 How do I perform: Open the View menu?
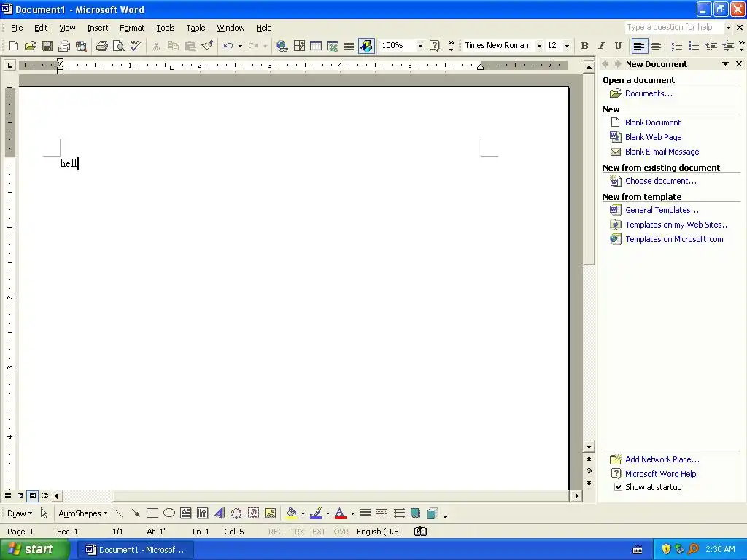67,28
